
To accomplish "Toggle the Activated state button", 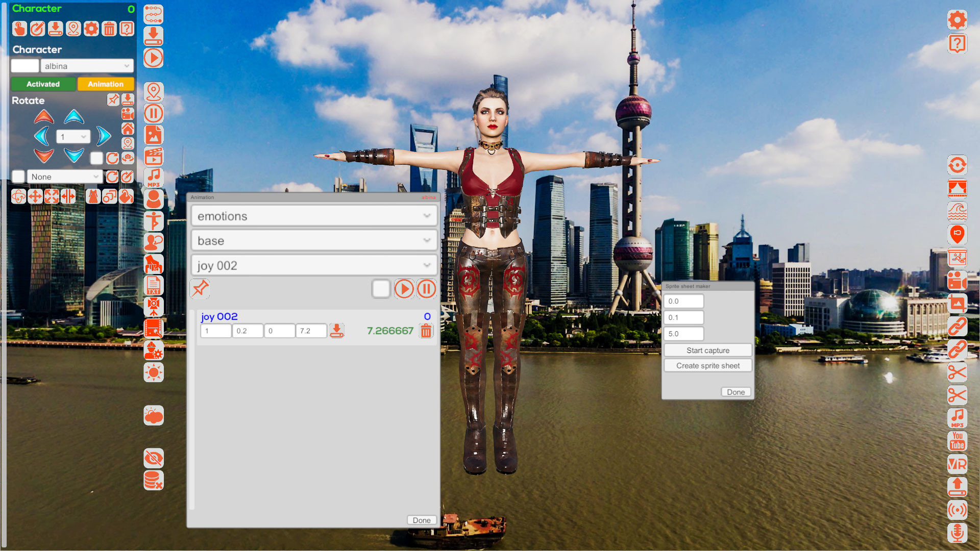I will 42,84.
